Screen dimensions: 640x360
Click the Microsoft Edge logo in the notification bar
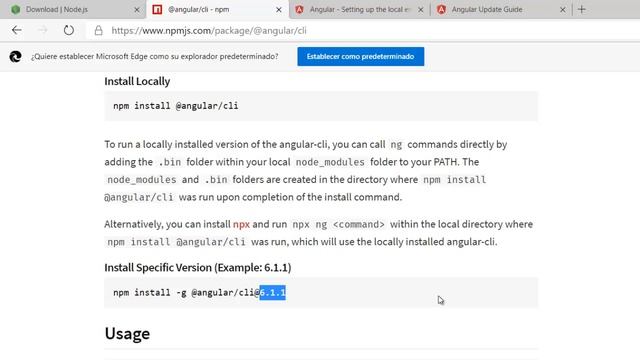coord(16,56)
